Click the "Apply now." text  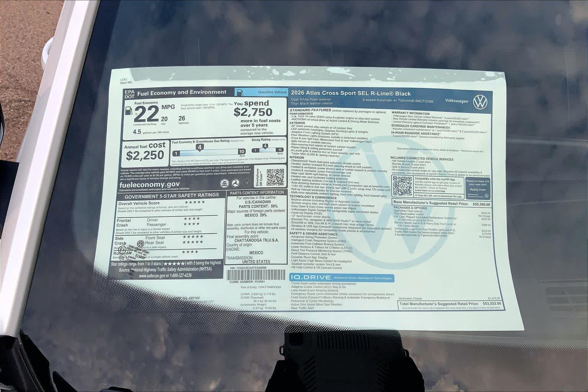tap(477, 189)
